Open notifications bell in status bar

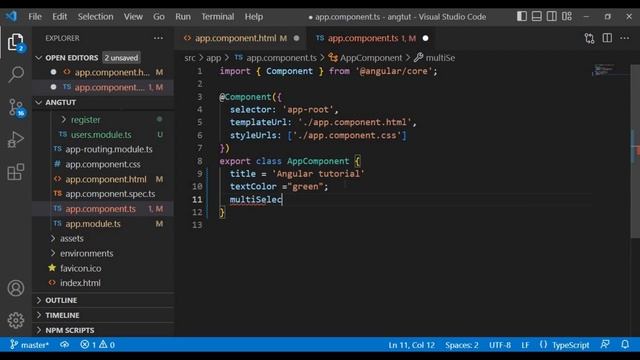(625, 344)
